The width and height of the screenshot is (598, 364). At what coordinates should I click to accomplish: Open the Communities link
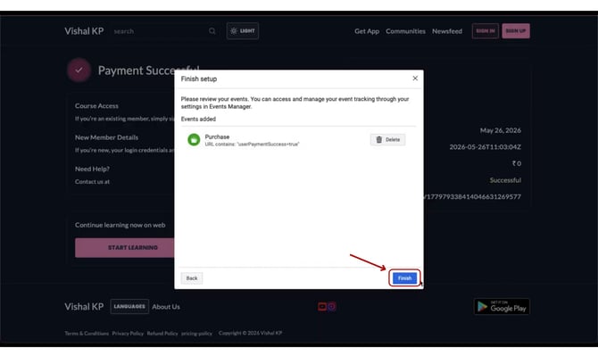point(405,31)
